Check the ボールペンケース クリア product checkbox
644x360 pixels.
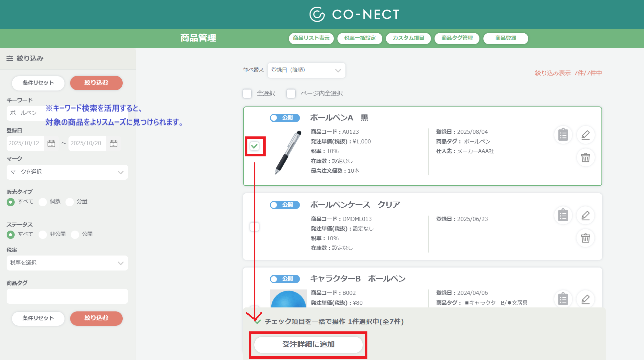[254, 227]
